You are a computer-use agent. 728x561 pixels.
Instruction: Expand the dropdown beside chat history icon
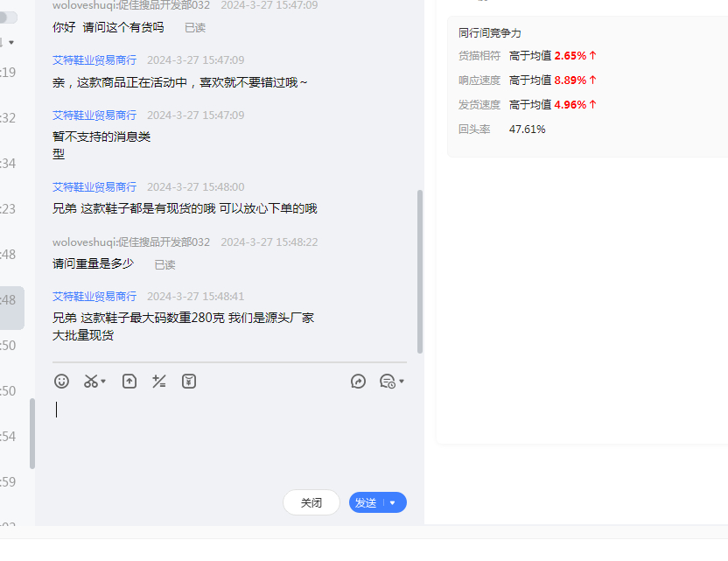[402, 382]
